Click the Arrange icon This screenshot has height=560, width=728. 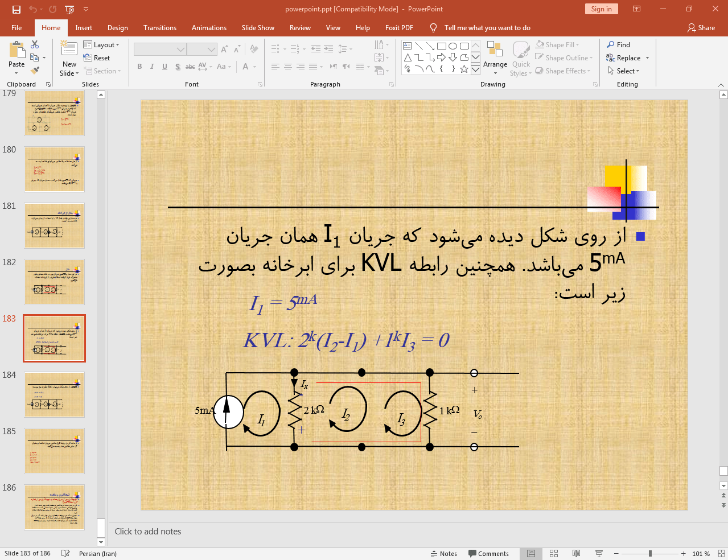coord(495,58)
